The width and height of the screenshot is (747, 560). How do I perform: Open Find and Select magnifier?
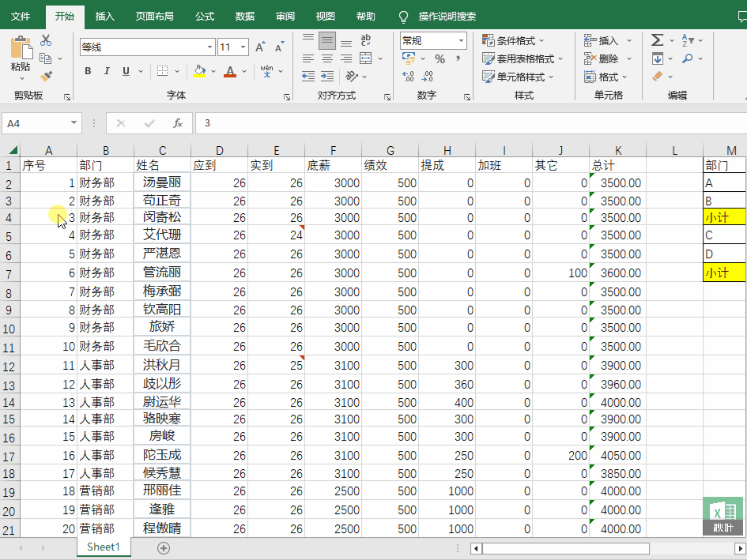click(688, 58)
